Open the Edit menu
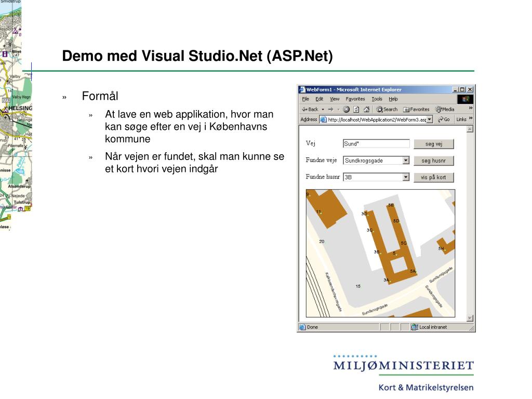 pyautogui.click(x=320, y=99)
